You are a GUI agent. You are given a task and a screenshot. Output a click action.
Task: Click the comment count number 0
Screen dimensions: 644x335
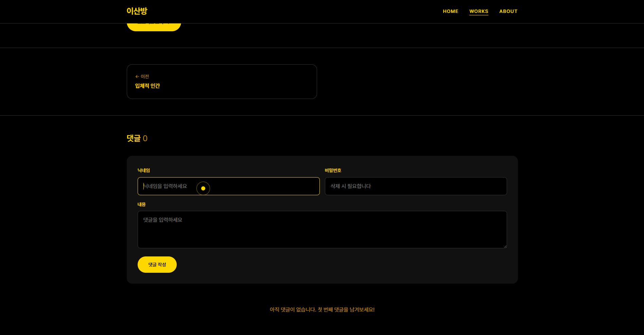(x=145, y=138)
